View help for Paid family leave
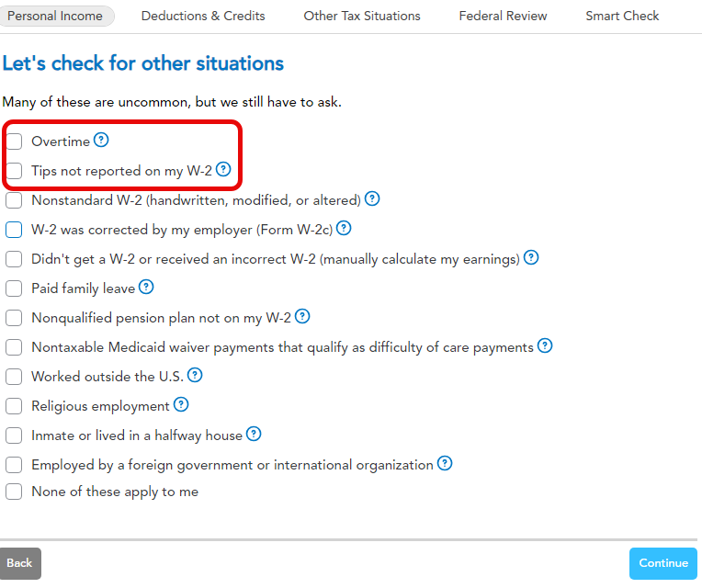This screenshot has width=702, height=588. (146, 288)
